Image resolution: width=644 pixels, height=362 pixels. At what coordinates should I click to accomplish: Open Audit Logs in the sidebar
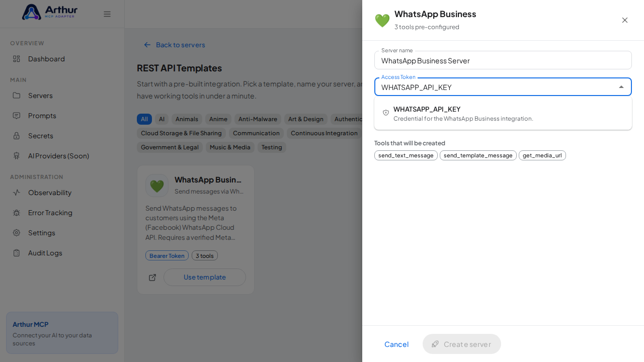(x=62, y=253)
